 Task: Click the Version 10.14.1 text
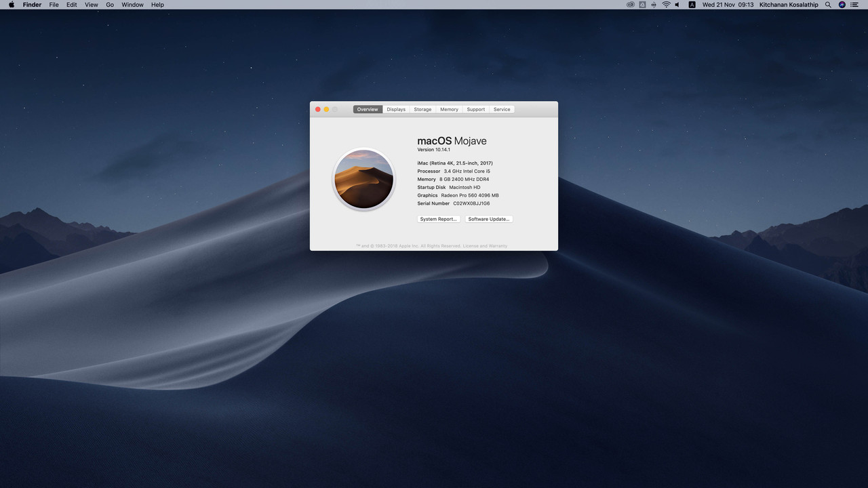(433, 150)
